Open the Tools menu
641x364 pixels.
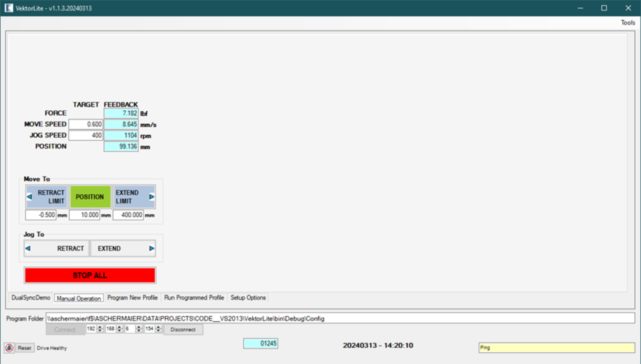628,22
